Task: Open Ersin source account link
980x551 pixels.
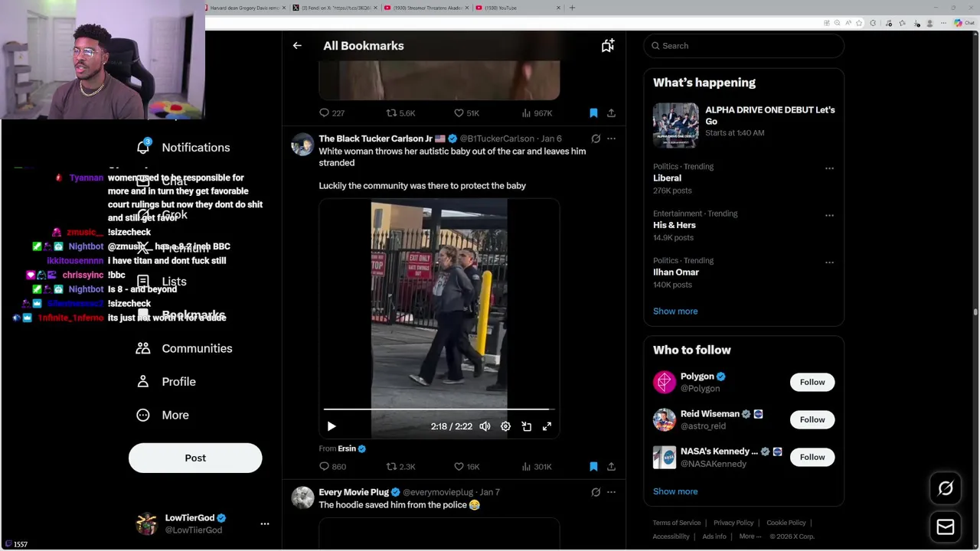Action: 352,448
